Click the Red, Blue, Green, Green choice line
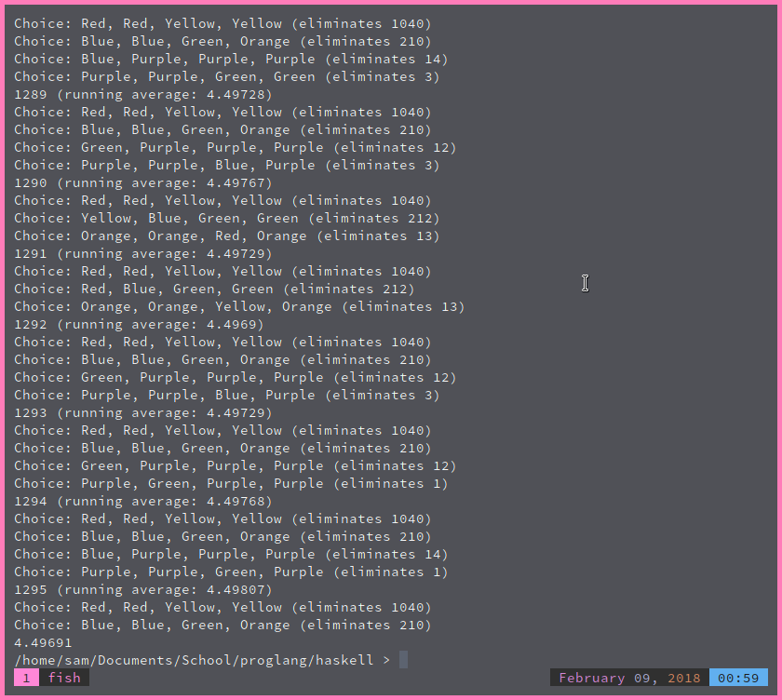Viewport: 782px width, 700px height. click(x=214, y=289)
